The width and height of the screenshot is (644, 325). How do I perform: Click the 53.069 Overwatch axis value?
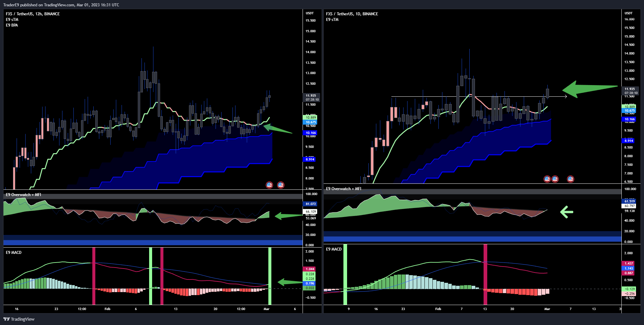coord(311,218)
